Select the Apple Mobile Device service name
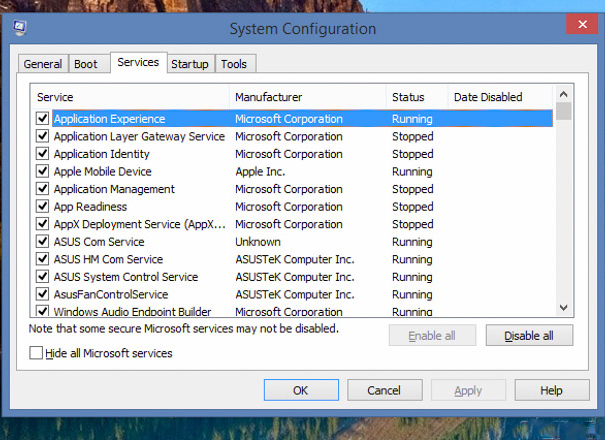605x440 pixels. click(103, 171)
